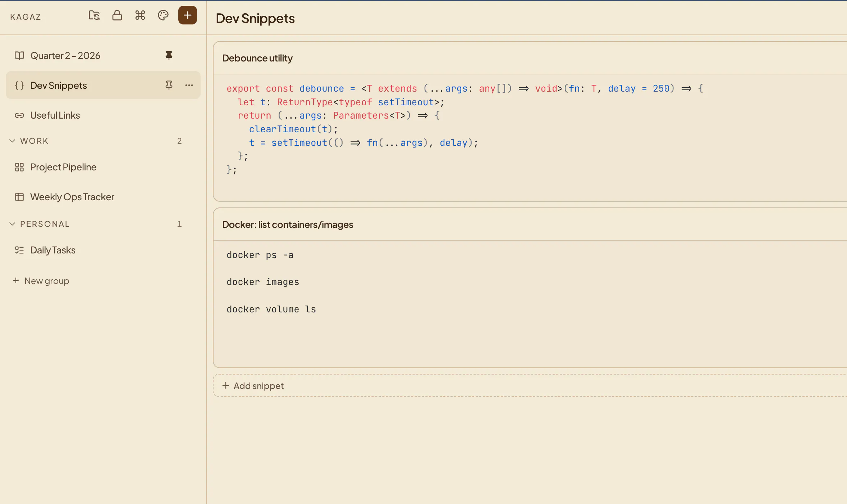
Task: Click the checklist icon beside Daily Tasks
Action: tap(19, 250)
